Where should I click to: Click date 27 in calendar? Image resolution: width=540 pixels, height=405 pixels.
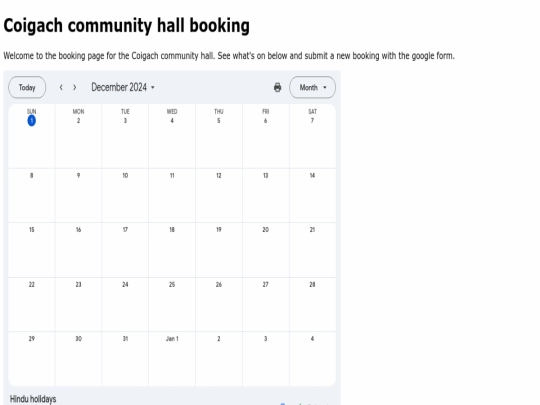point(266,284)
